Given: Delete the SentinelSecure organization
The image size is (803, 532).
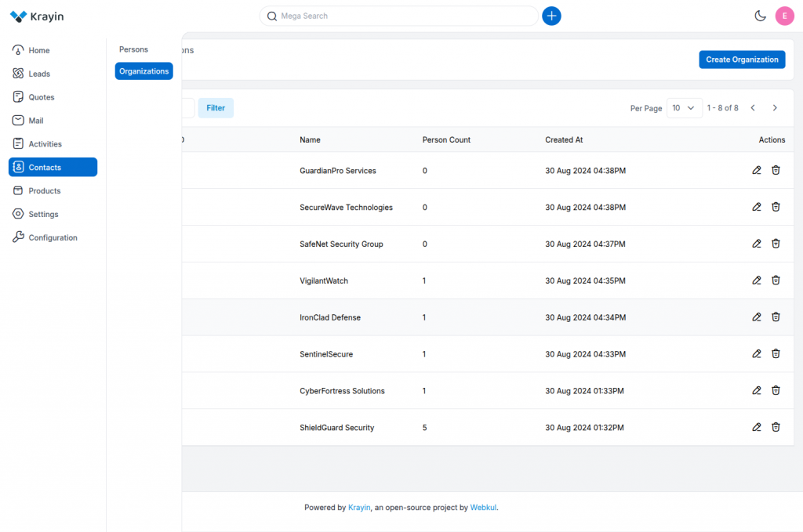Looking at the screenshot, I should 776,354.
